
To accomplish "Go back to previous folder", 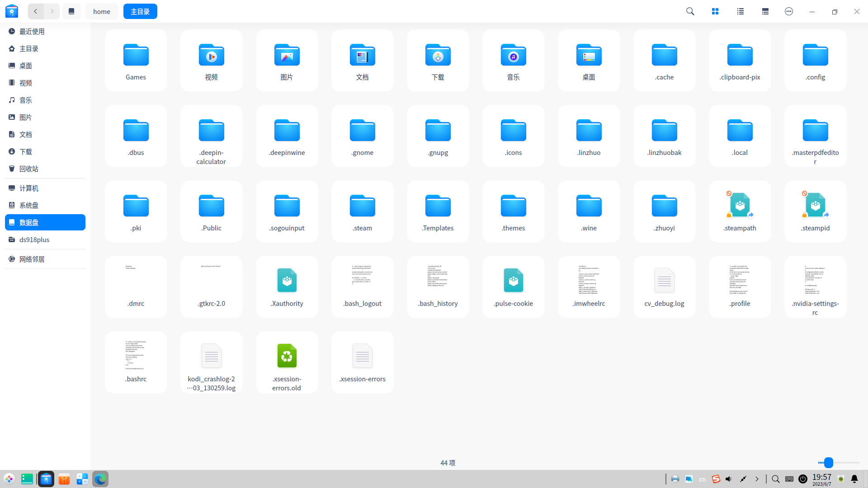I will pyautogui.click(x=36, y=11).
